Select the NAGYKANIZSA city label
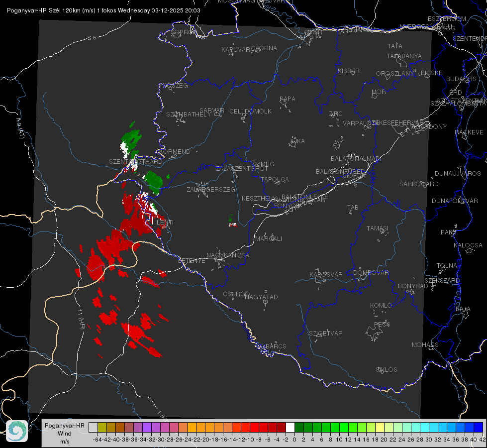This screenshot has height=448, width=487. click(228, 255)
